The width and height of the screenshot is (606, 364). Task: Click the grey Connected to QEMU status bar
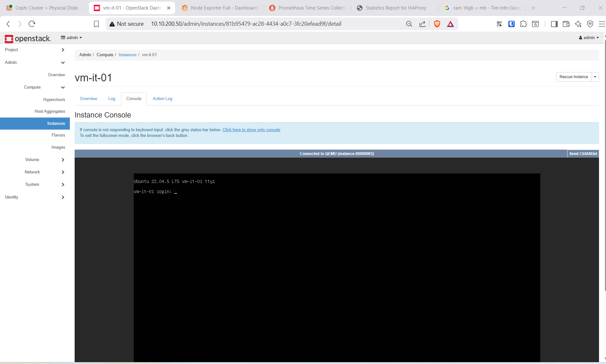pos(321,154)
